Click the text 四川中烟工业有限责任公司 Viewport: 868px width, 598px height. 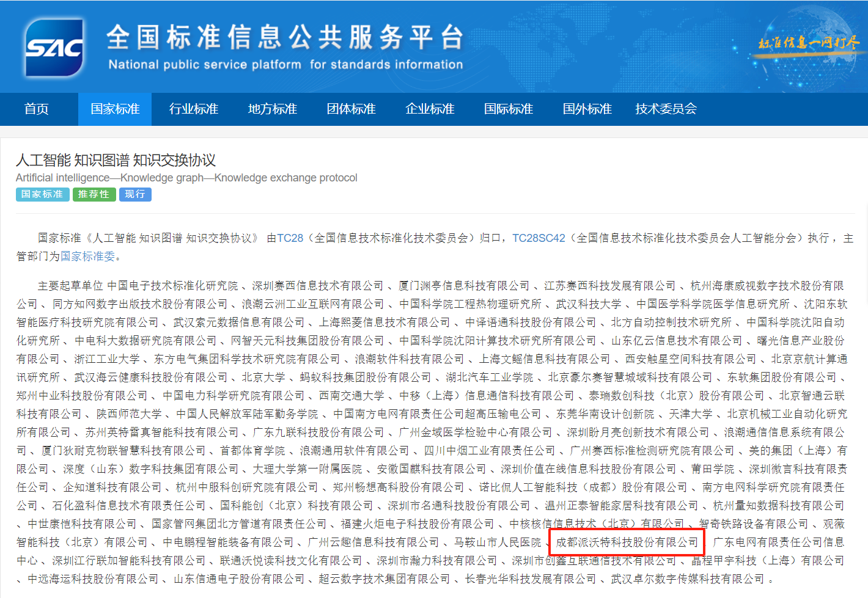tap(490, 451)
